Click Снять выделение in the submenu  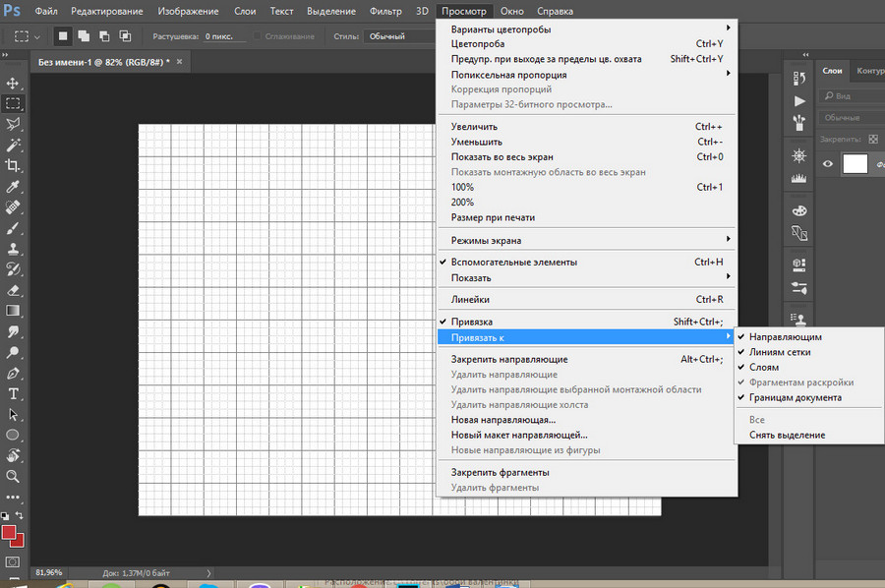point(787,435)
